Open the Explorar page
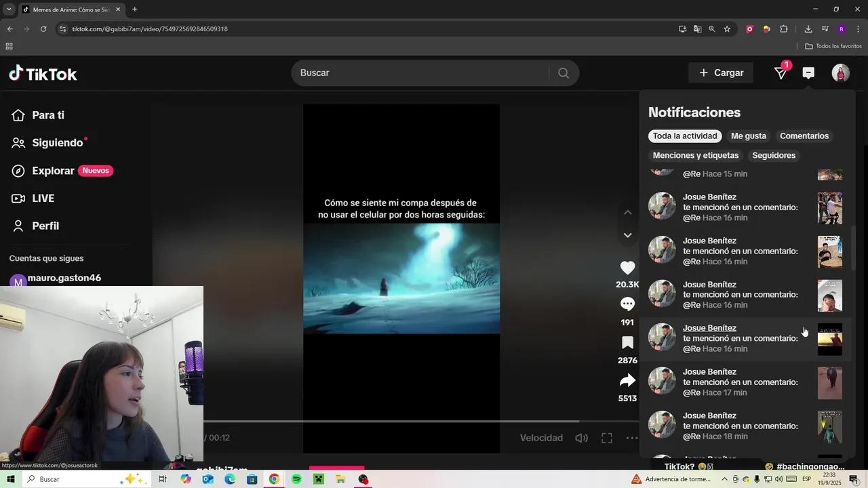868x488 pixels. tap(62, 171)
